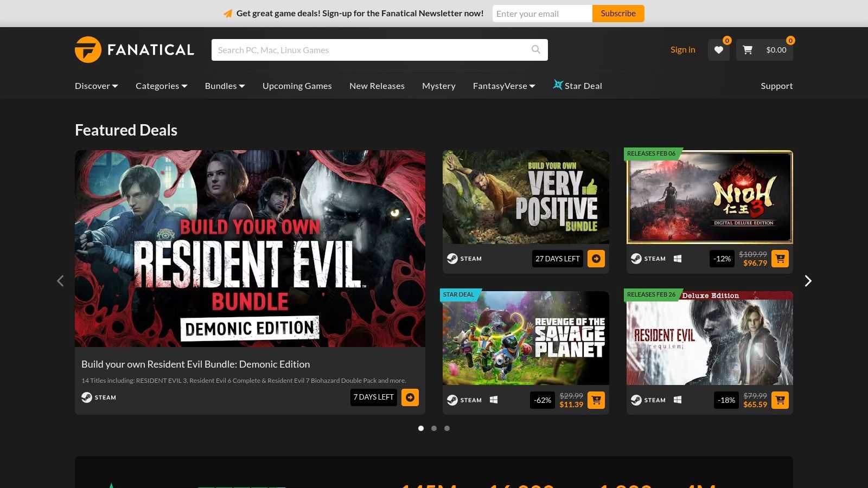The width and height of the screenshot is (868, 488).
Task: Open Very Positive Bundle via arrow icon
Action: point(596,259)
